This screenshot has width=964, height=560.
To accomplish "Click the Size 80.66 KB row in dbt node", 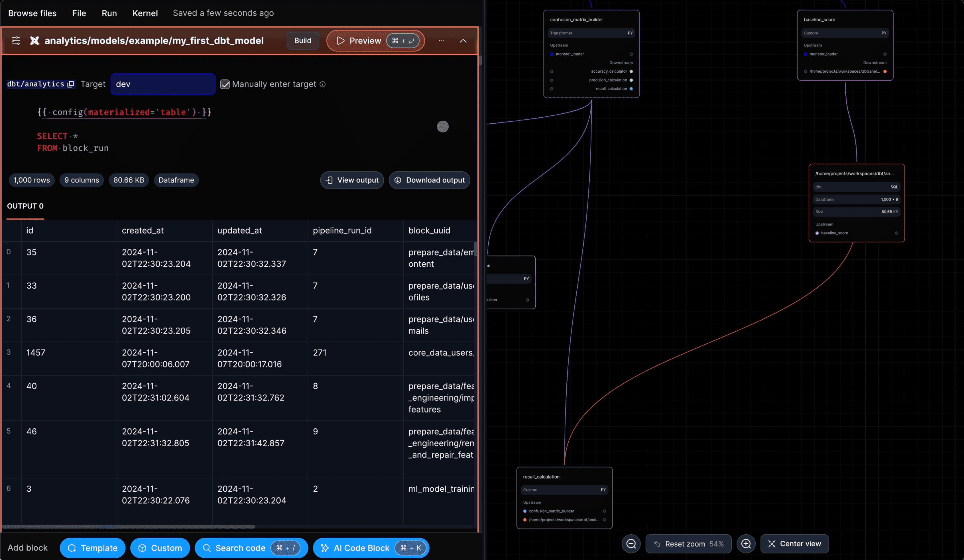I will pyautogui.click(x=857, y=212).
